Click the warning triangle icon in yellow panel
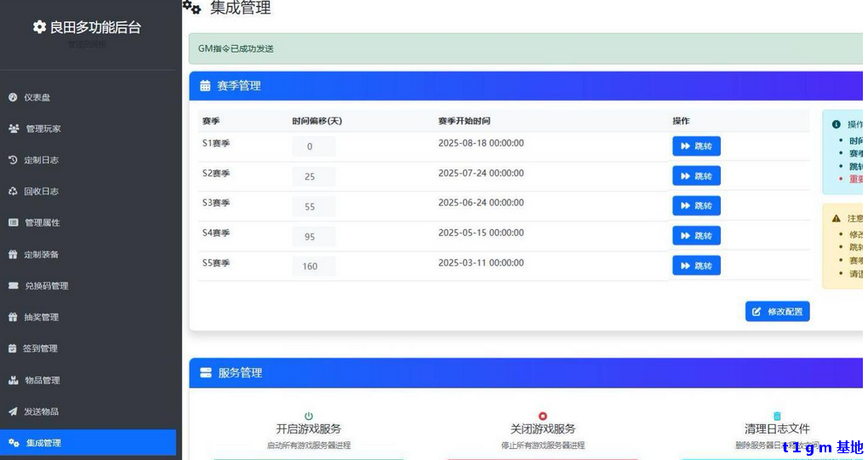 (x=836, y=218)
